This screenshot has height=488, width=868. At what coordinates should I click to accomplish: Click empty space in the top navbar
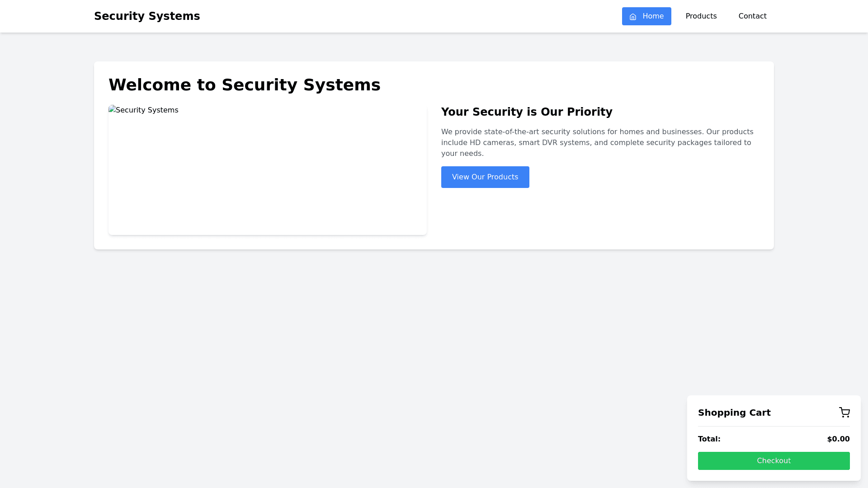tap(407, 16)
